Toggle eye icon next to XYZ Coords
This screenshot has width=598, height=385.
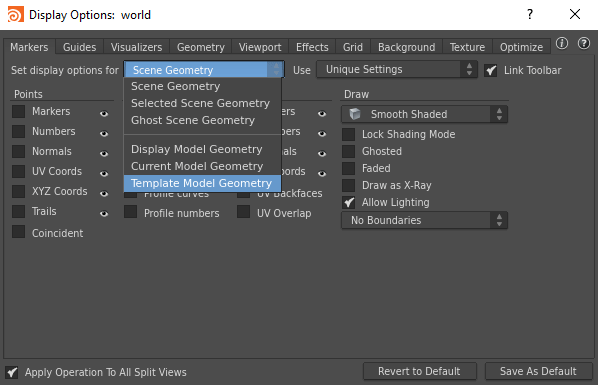coord(104,193)
